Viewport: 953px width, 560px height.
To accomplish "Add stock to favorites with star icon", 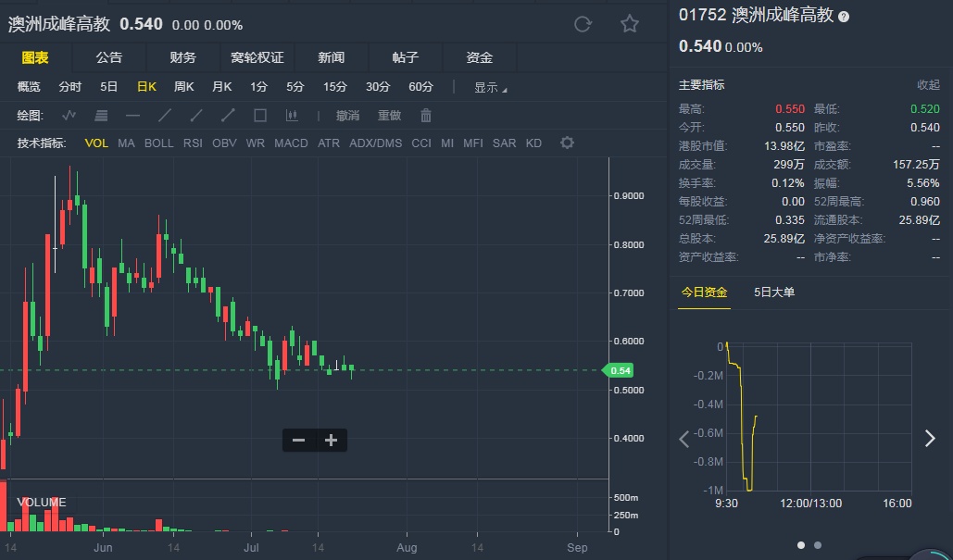I will (630, 24).
